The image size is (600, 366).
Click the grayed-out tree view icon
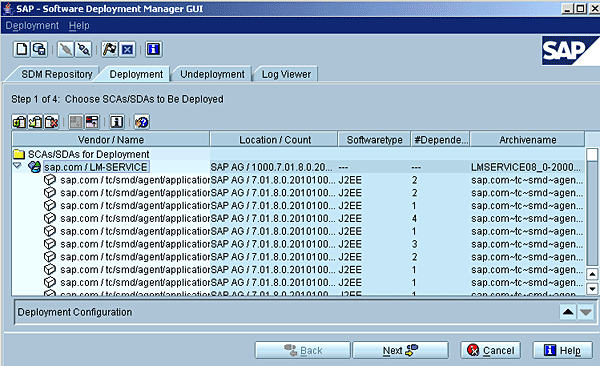[76, 122]
